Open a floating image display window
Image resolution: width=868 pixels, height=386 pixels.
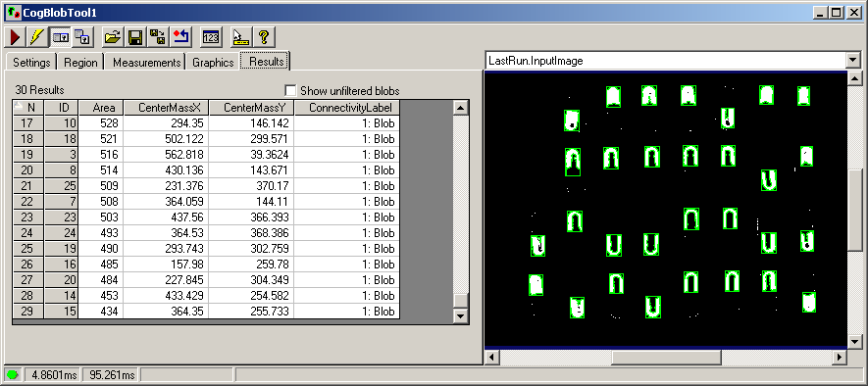coord(82,37)
